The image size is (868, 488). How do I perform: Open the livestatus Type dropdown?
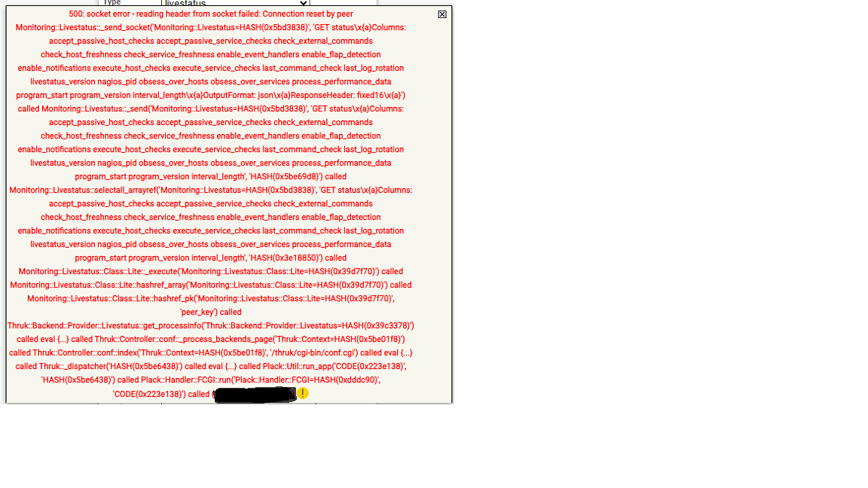(235, 3)
